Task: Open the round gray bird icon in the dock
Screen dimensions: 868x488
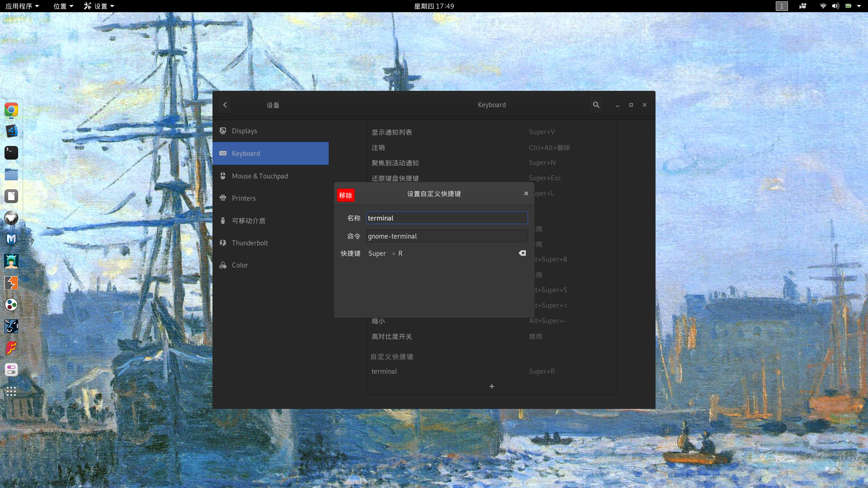Action: 11,218
